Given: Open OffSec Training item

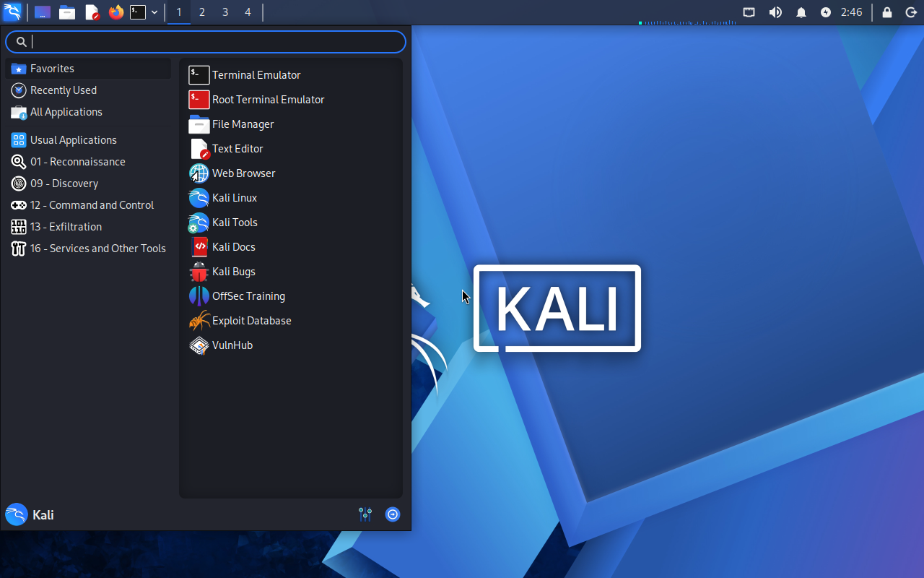Looking at the screenshot, I should (248, 296).
